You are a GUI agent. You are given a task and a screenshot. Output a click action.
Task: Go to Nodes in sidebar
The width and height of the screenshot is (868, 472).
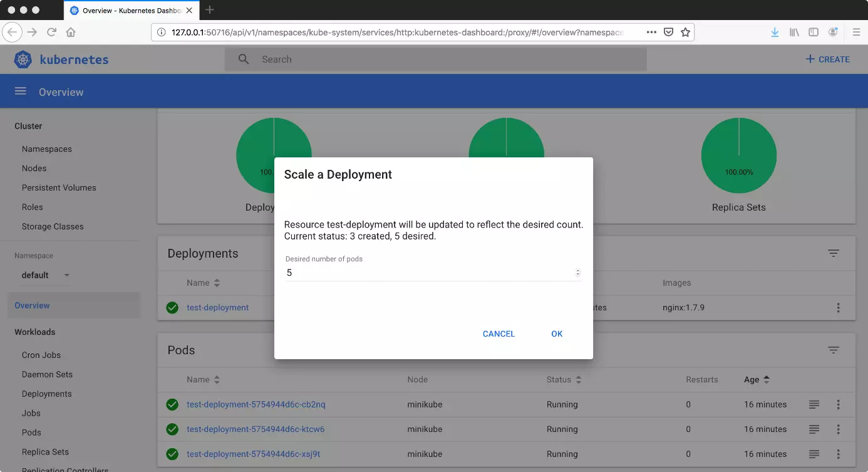34,168
